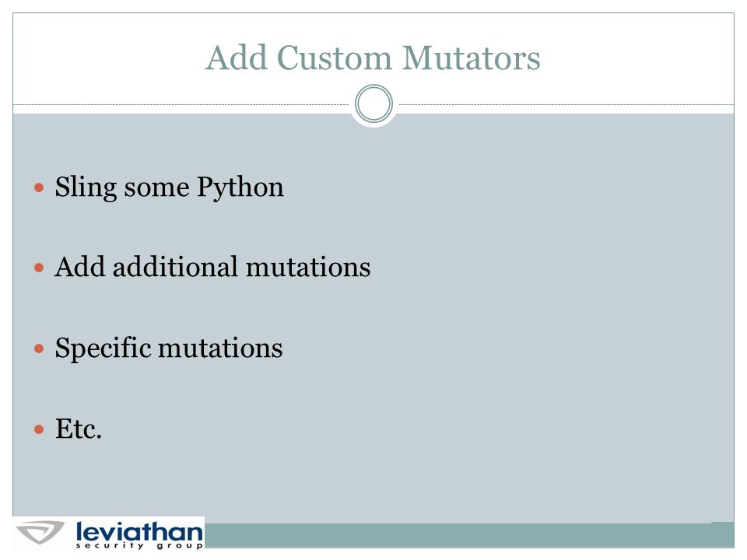Click the teal footer bar right of the logo
The width and height of the screenshot is (747, 560).
tap(469, 535)
